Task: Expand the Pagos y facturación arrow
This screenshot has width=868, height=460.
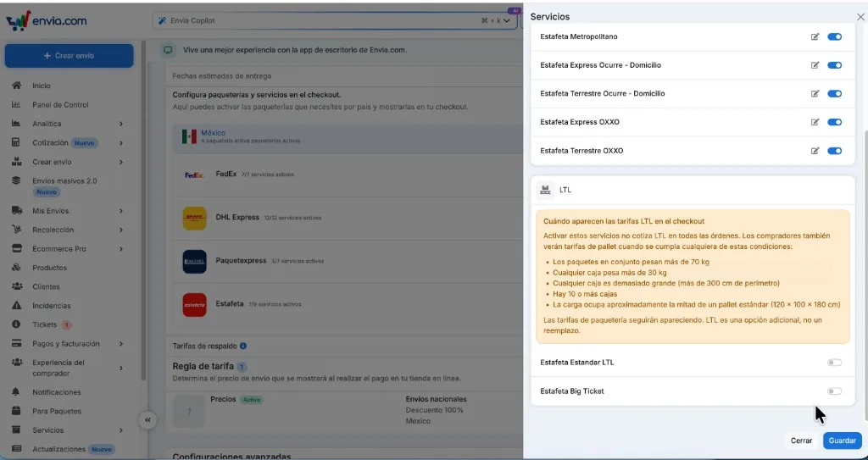Action: coord(120,344)
